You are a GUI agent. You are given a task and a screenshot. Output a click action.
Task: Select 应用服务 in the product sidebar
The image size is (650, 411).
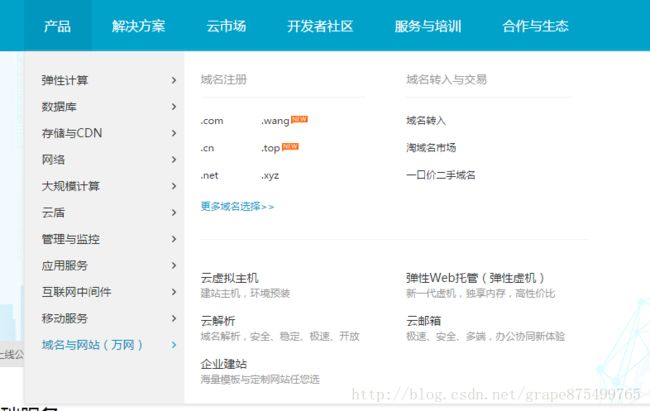(65, 266)
